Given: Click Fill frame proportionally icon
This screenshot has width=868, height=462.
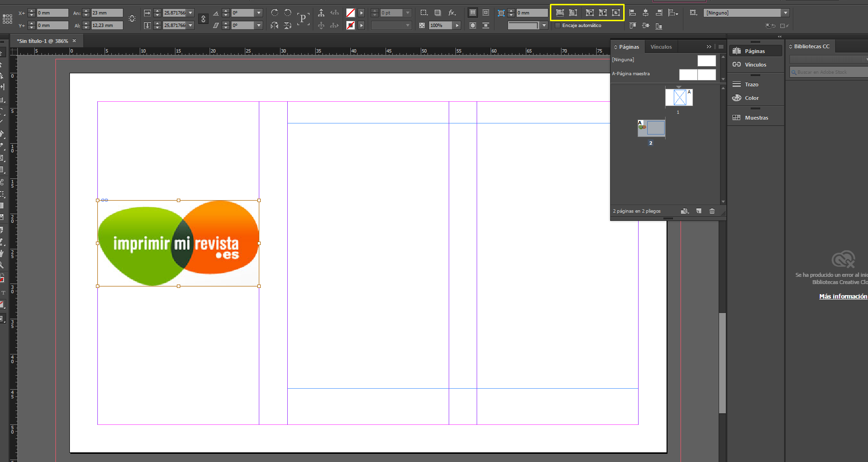Looking at the screenshot, I should (560, 13).
